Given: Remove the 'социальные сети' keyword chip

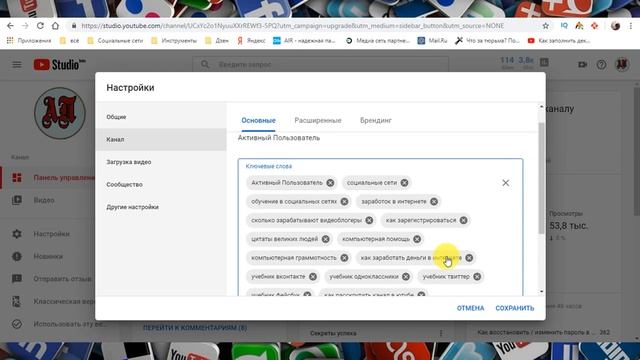Looking at the screenshot, I should coord(404,183).
